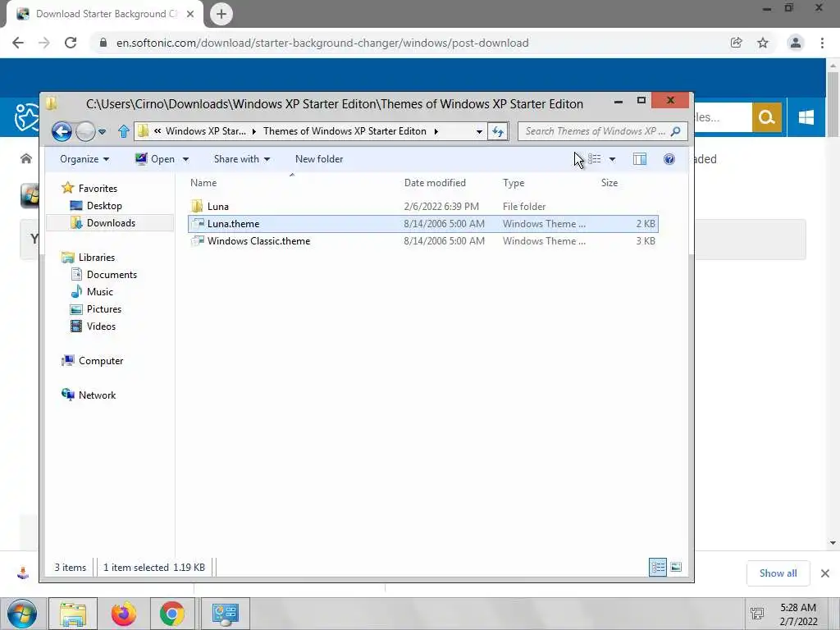This screenshot has width=840, height=630.
Task: Click Explorer refresh address button
Action: point(498,131)
